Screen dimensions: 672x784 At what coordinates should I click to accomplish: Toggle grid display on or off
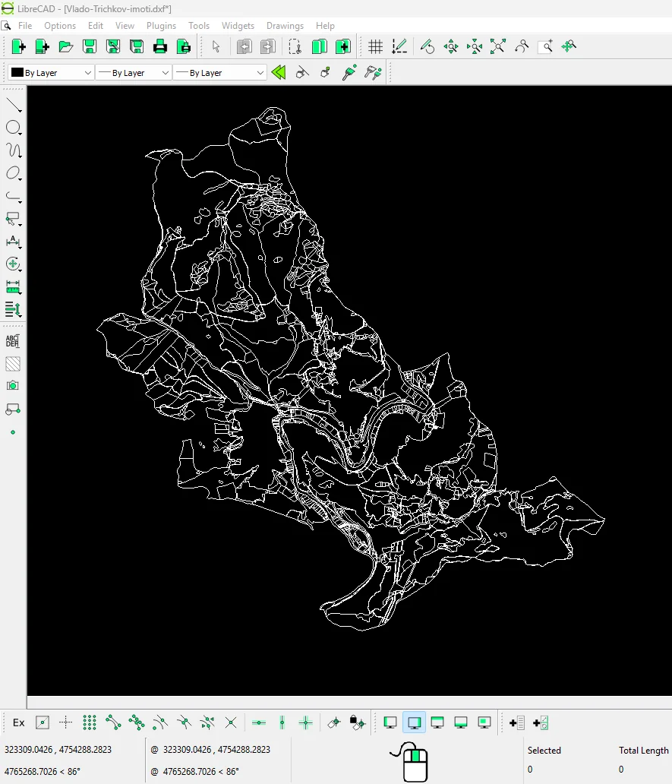375,47
